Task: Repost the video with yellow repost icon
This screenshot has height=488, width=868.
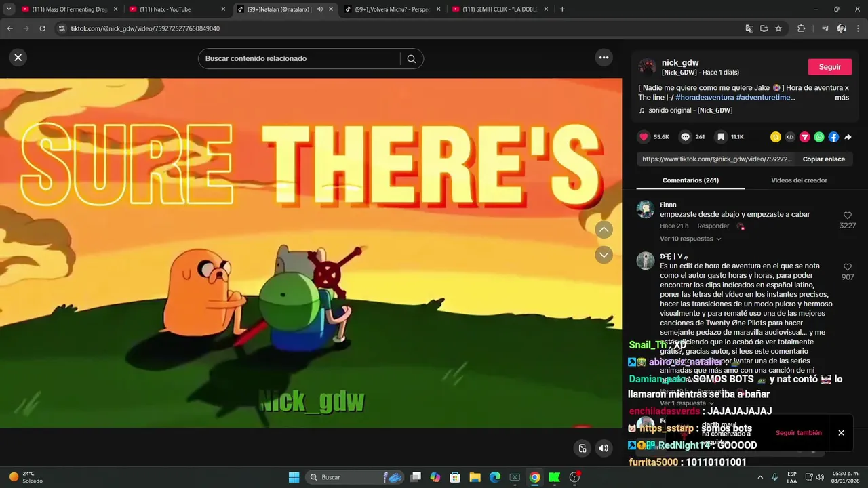Action: point(776,137)
